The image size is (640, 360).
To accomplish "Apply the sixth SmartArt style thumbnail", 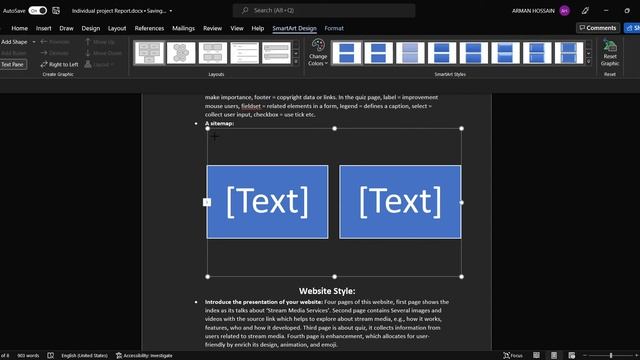I will tap(505, 53).
